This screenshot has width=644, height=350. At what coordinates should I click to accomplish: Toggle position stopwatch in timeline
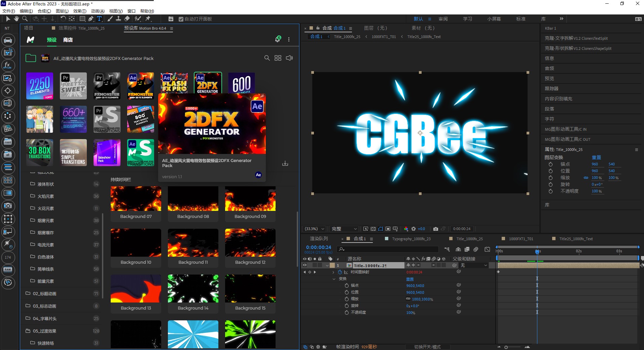(347, 292)
